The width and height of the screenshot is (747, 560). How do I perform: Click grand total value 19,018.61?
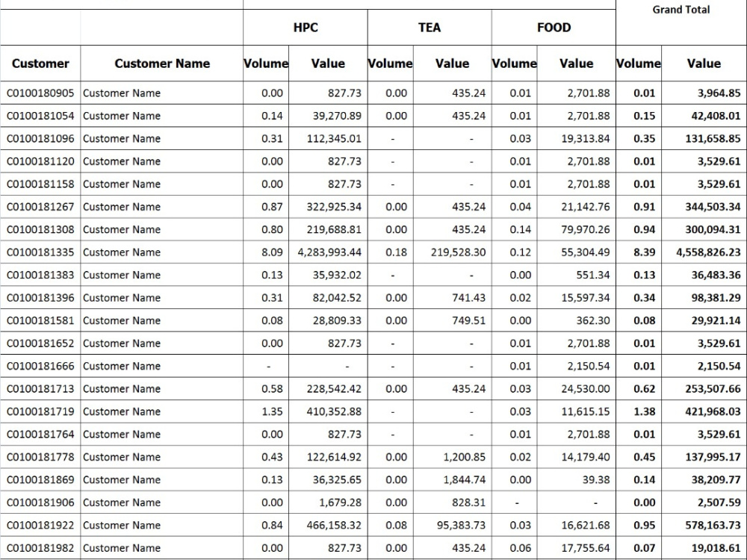point(716,549)
